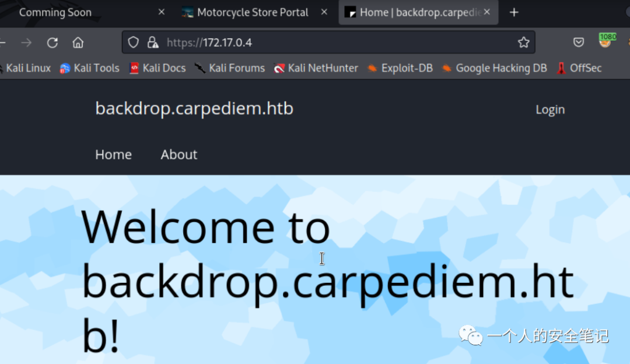The height and width of the screenshot is (364, 630).
Task: Open Kali Linux bookmark
Action: [x=26, y=68]
